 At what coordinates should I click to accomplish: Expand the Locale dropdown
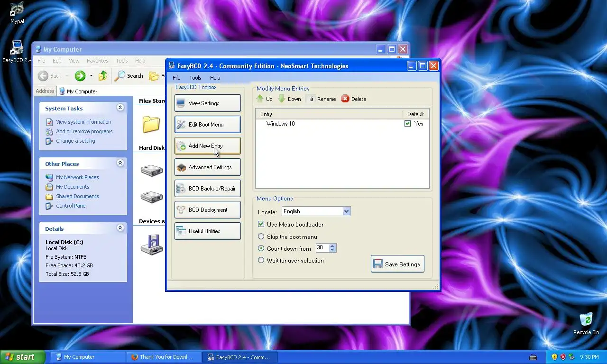click(346, 211)
